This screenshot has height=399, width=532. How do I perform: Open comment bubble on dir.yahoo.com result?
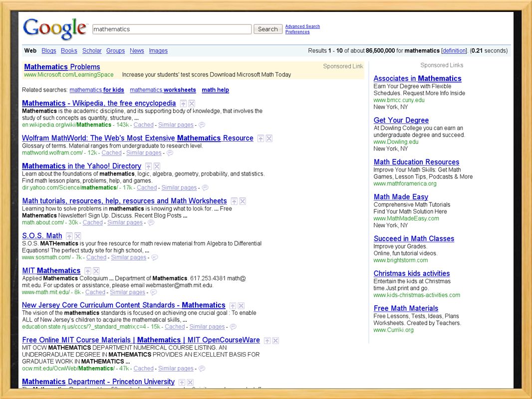pyautogui.click(x=205, y=188)
